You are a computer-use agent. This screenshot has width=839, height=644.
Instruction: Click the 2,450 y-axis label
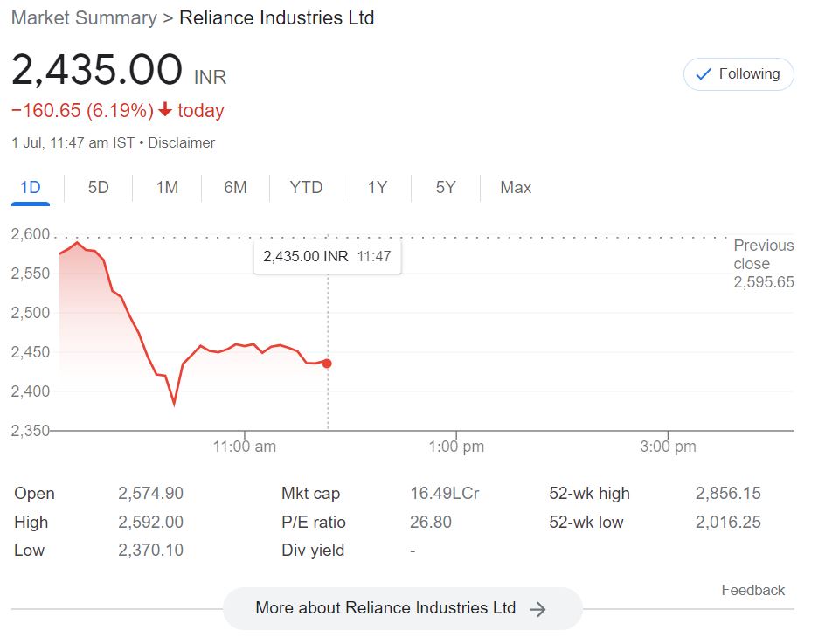pyautogui.click(x=31, y=352)
